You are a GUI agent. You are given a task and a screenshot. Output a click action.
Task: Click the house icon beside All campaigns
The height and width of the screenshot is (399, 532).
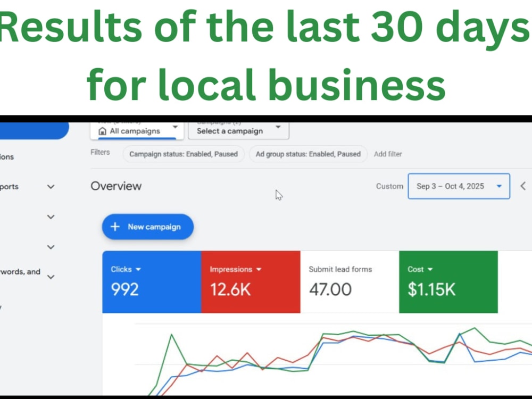point(102,131)
